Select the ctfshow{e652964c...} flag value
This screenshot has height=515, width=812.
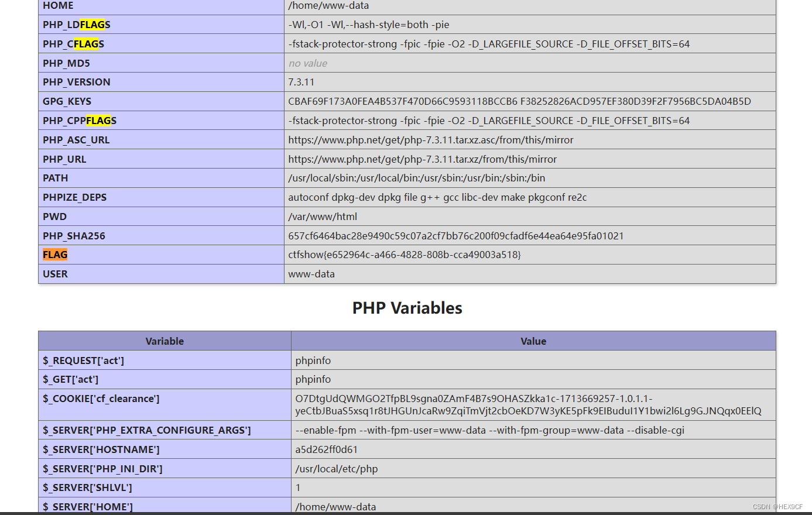(x=405, y=255)
